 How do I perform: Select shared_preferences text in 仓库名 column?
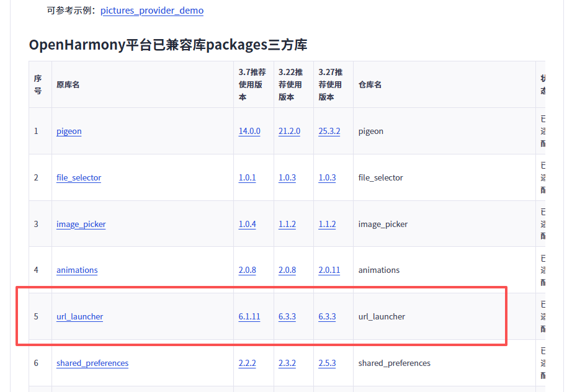(x=395, y=363)
